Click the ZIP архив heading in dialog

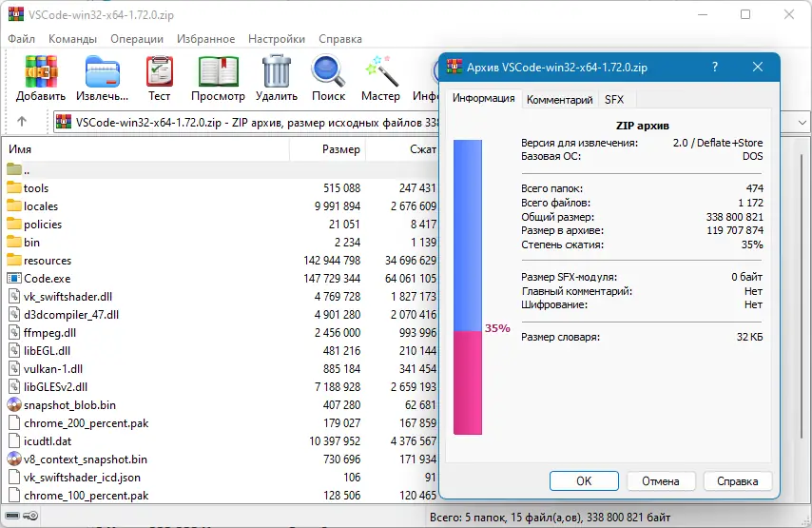pos(642,126)
